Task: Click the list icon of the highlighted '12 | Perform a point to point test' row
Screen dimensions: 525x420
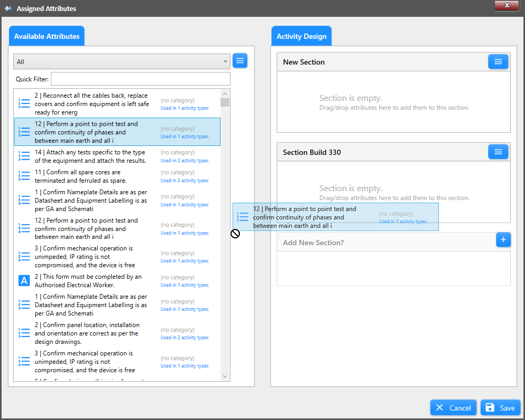Action: (24, 132)
